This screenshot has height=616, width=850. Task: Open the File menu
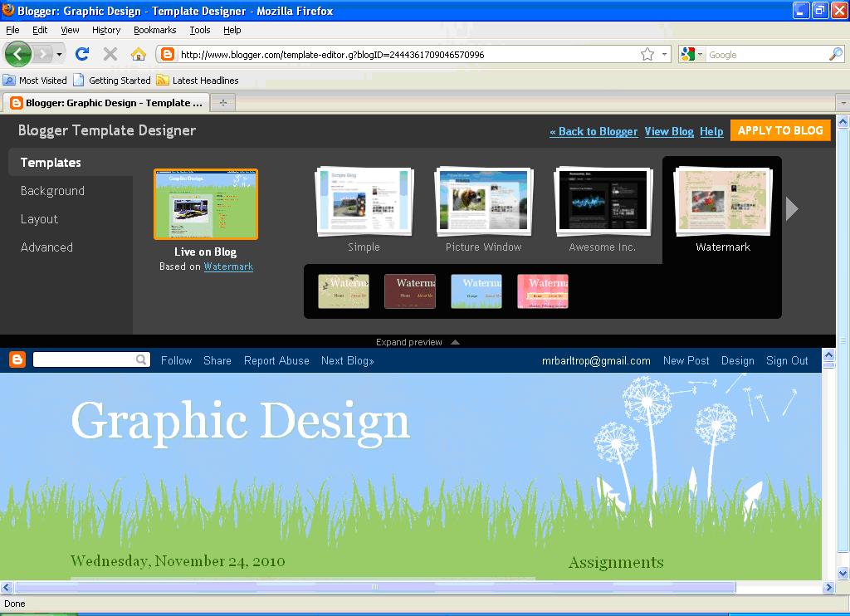point(12,30)
